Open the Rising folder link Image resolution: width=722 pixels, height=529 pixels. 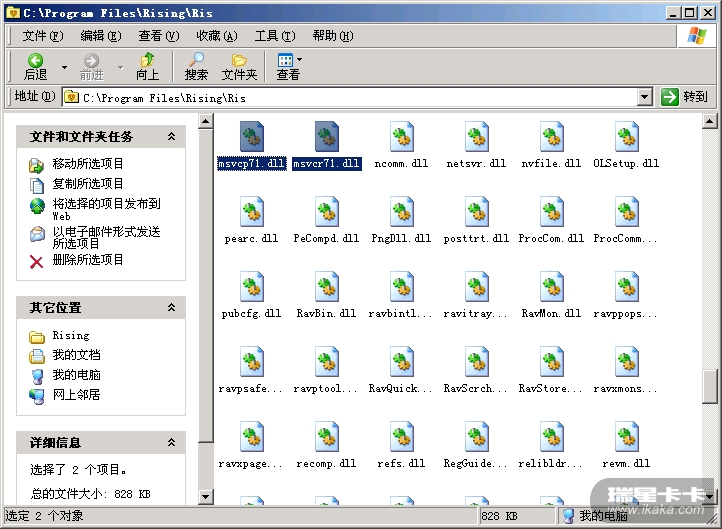pos(71,336)
